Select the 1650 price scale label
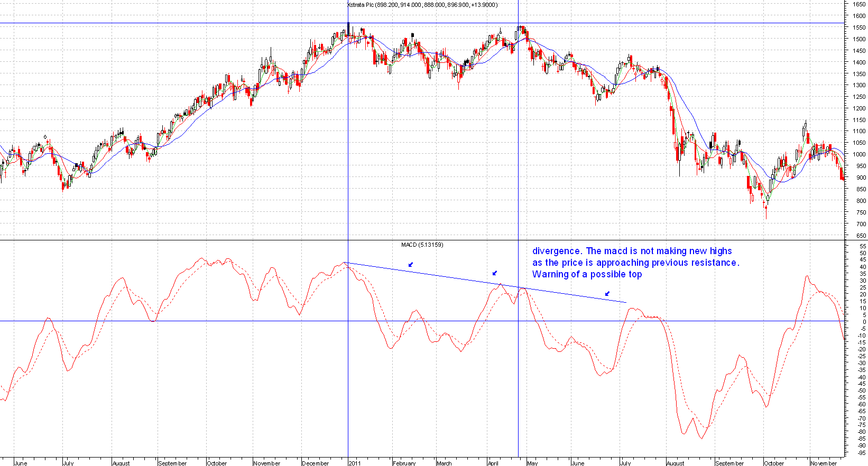The image size is (868, 466). (x=859, y=4)
